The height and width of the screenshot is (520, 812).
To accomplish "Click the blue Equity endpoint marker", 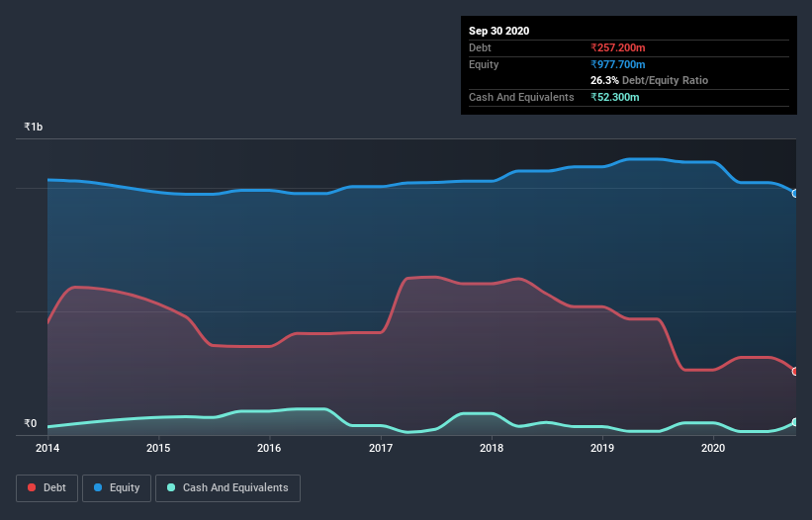I will point(795,194).
